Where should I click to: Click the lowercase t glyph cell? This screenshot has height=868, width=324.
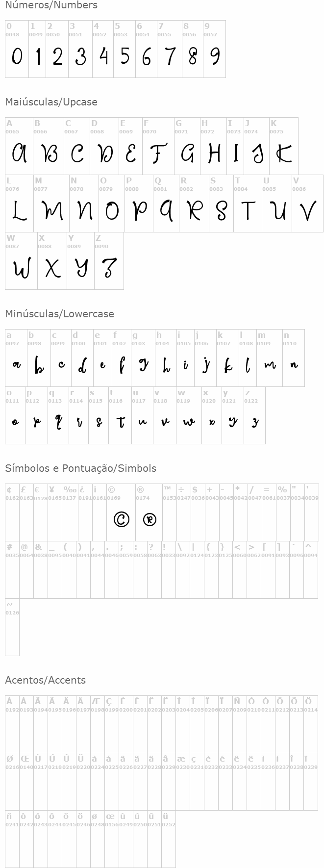click(120, 415)
